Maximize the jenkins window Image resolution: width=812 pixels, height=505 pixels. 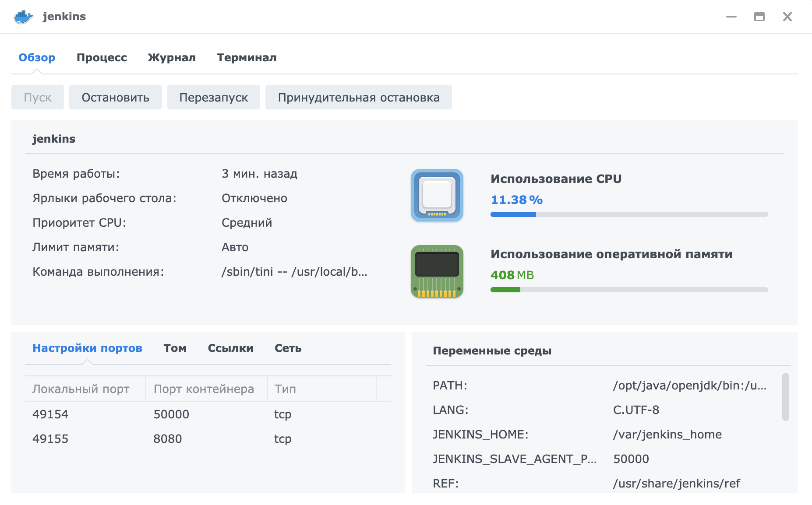(x=759, y=17)
